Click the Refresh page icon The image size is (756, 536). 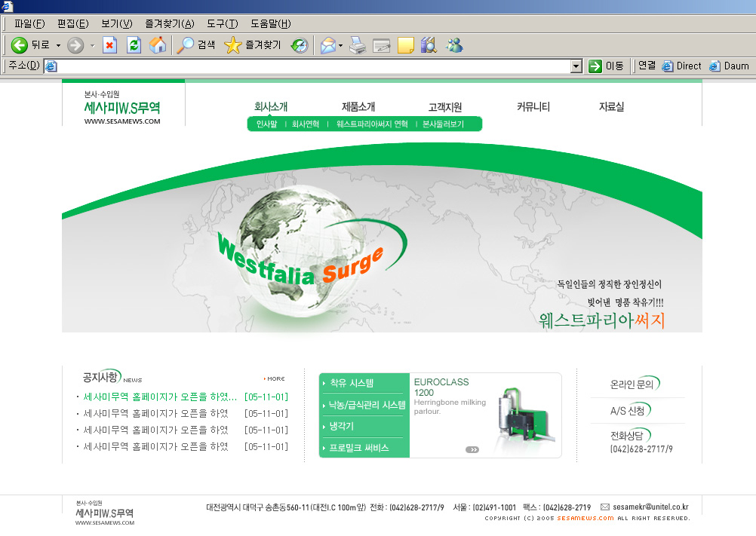[x=134, y=45]
